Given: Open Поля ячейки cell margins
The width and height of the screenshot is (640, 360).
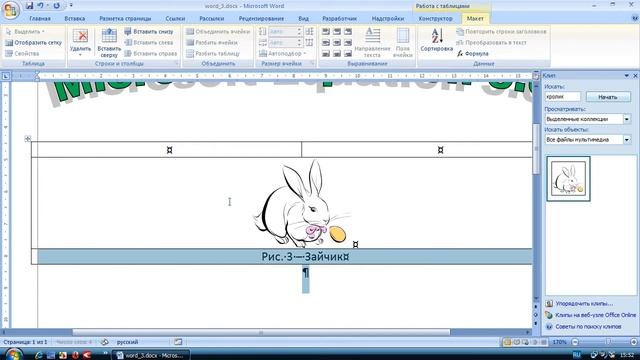Looking at the screenshot, I should [402, 42].
